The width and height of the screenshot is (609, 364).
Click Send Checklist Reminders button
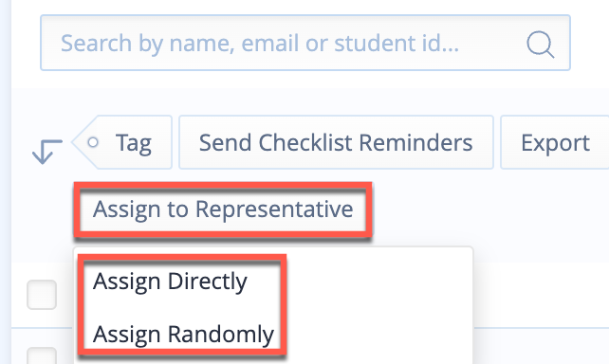coord(336,142)
